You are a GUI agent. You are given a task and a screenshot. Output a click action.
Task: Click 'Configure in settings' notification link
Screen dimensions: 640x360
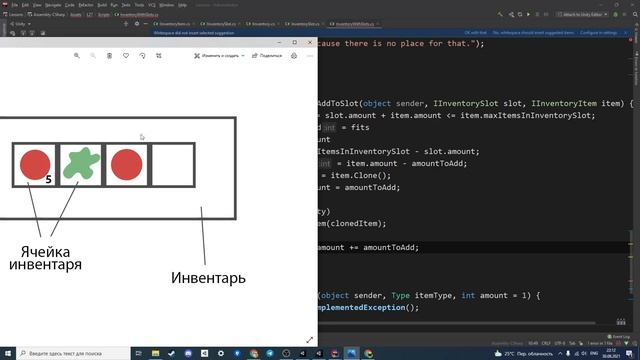click(x=598, y=33)
